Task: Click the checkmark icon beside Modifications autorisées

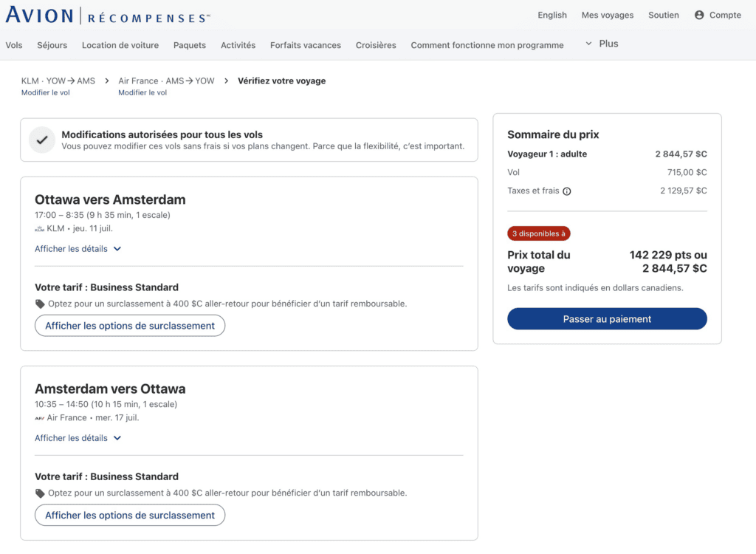Action: pos(42,140)
